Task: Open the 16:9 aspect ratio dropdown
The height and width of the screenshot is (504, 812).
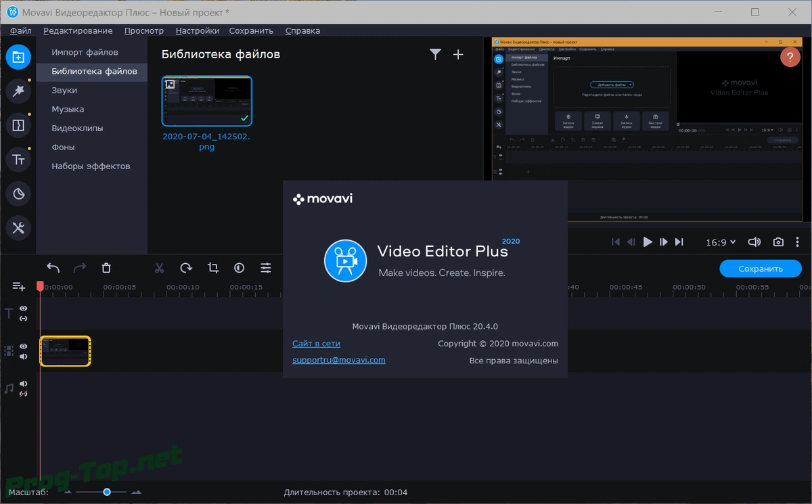Action: point(721,242)
